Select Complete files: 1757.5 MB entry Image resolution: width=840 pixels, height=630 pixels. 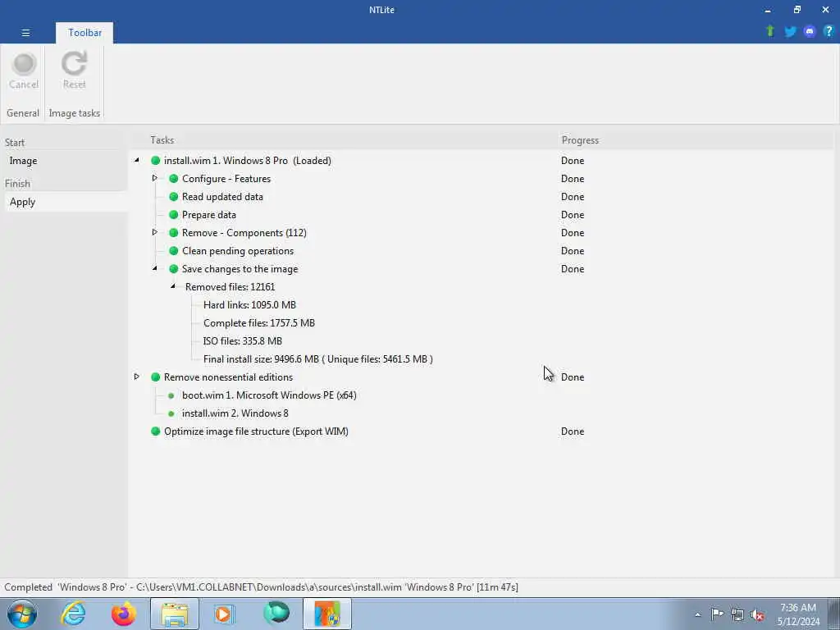click(x=259, y=323)
